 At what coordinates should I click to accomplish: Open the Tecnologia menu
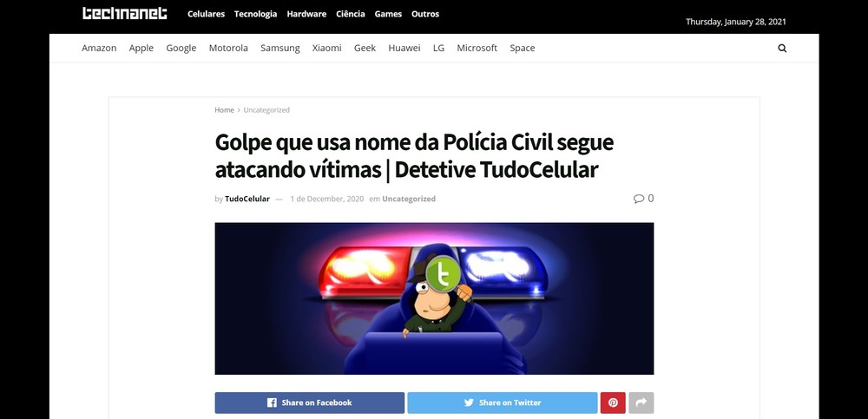(255, 14)
